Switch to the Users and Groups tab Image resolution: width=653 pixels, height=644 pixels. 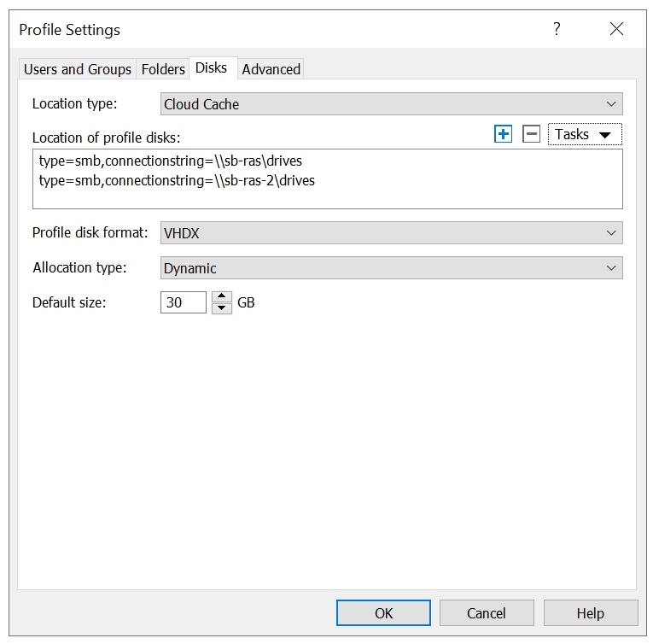click(78, 69)
